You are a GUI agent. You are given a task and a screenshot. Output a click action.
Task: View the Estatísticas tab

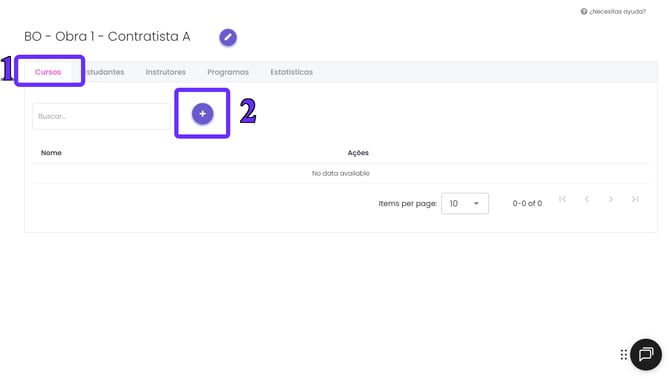[291, 72]
